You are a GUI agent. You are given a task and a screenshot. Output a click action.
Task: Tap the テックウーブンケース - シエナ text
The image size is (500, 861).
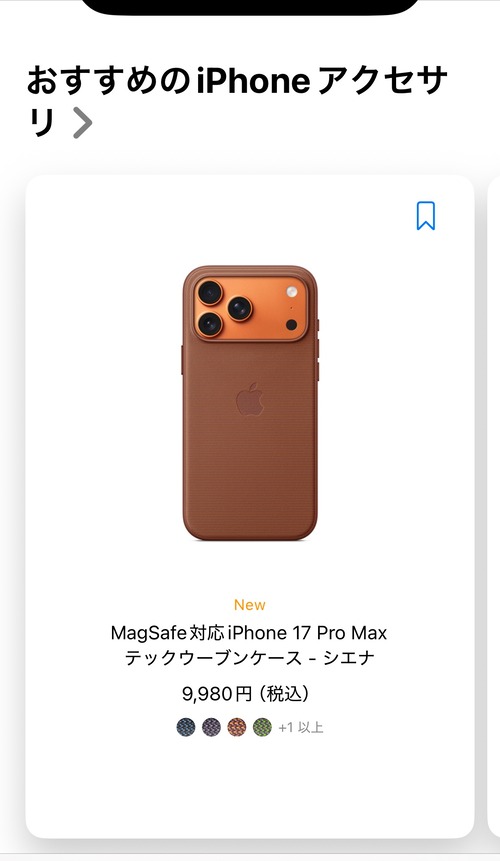249,658
